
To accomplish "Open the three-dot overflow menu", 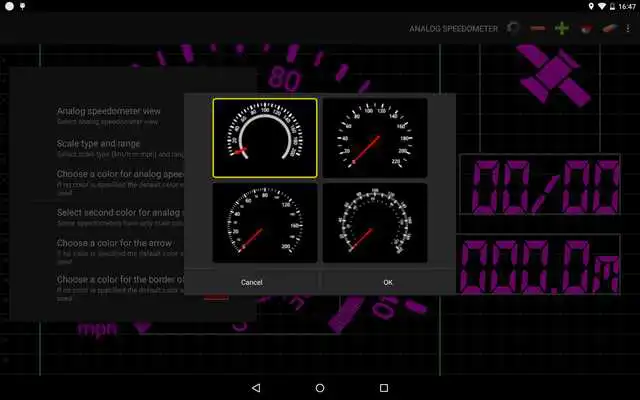I will [628, 28].
